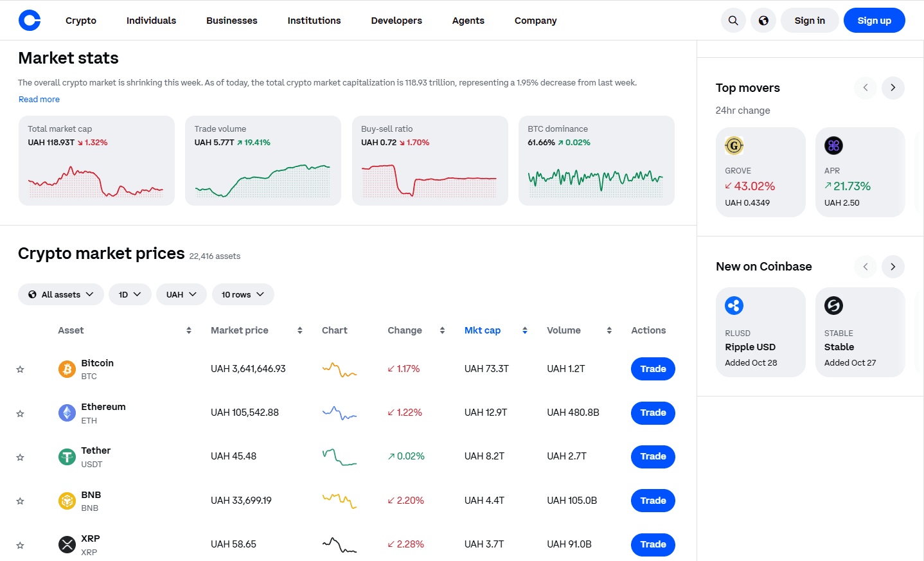Screen dimensions: 924x561
Task: Click the XRP coin icon
Action: pos(67,544)
